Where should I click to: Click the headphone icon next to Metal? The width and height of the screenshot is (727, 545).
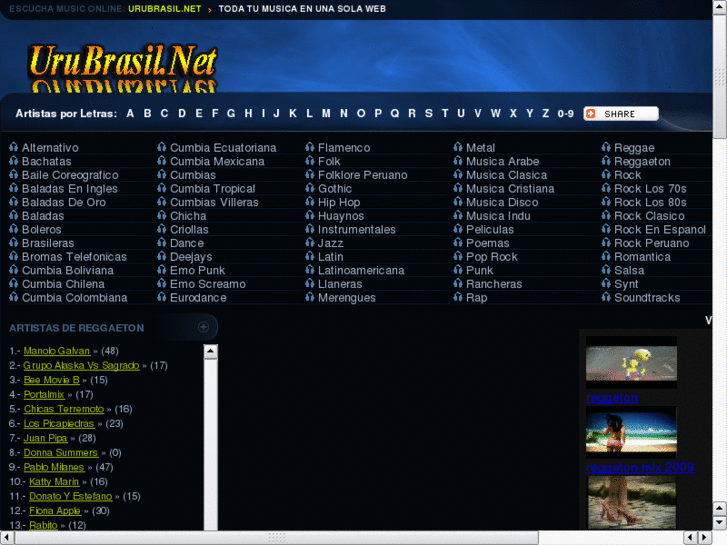[458, 147]
